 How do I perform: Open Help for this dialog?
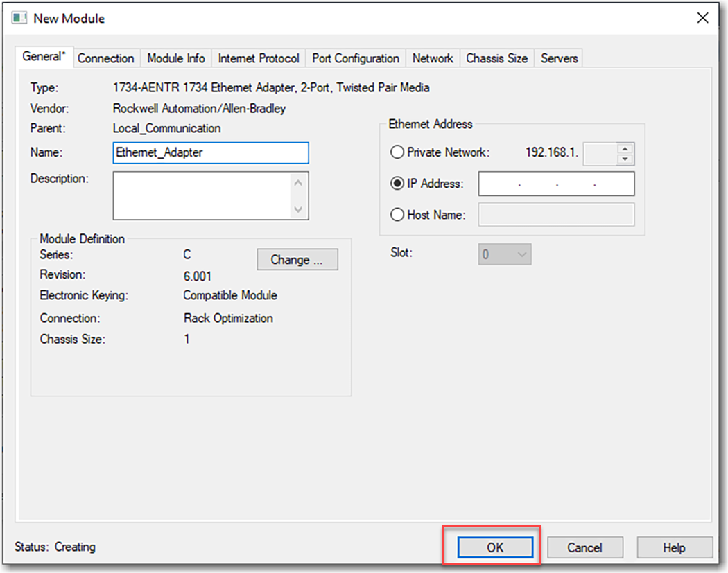pyautogui.click(x=674, y=547)
